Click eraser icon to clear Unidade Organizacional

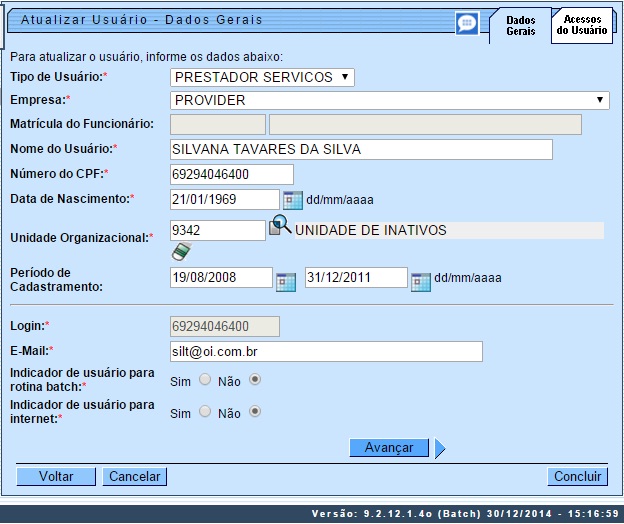[180, 250]
